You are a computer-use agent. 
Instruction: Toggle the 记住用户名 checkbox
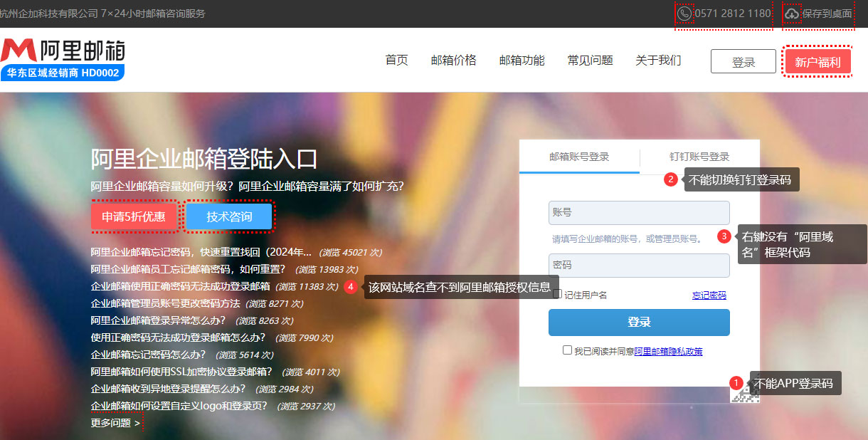[x=559, y=293]
